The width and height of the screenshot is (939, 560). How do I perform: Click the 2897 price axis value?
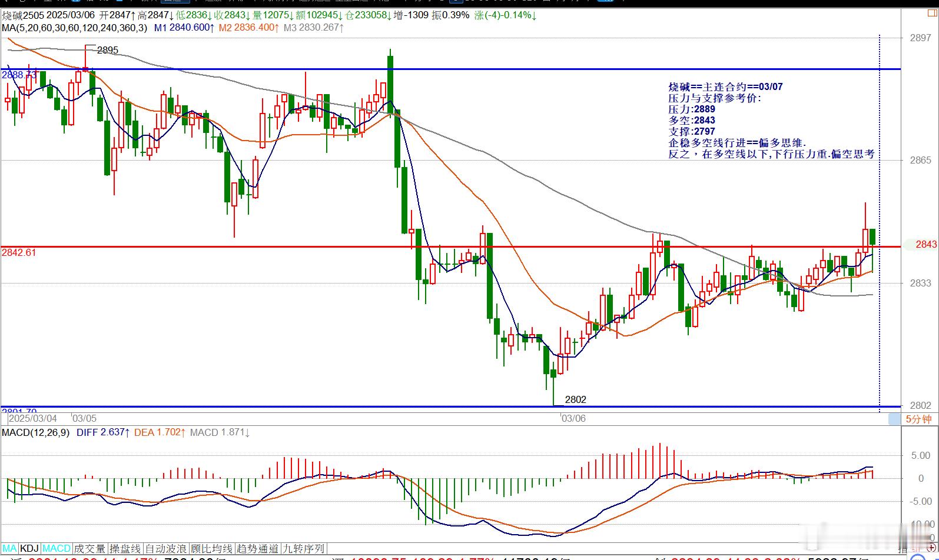[921, 38]
